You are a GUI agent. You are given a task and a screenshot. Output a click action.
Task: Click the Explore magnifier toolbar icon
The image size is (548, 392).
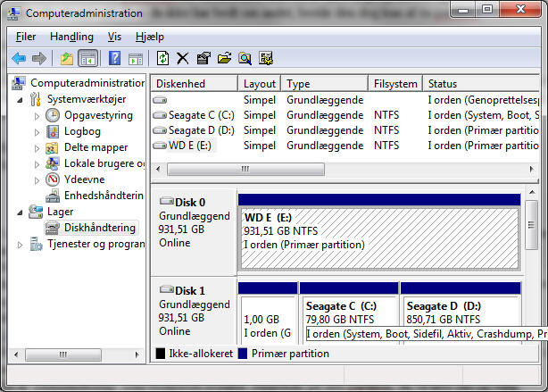pos(245,58)
